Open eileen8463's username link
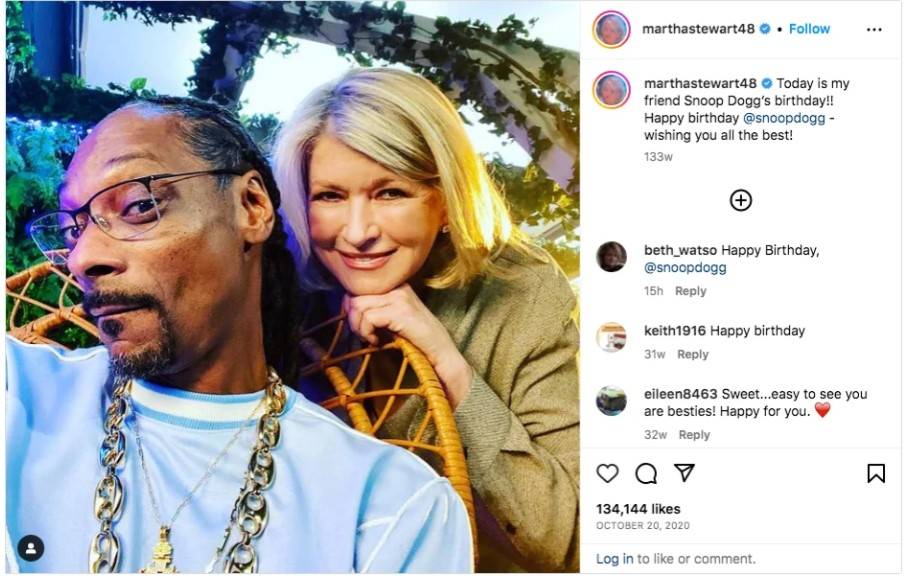This screenshot has width=905, height=583. (680, 394)
